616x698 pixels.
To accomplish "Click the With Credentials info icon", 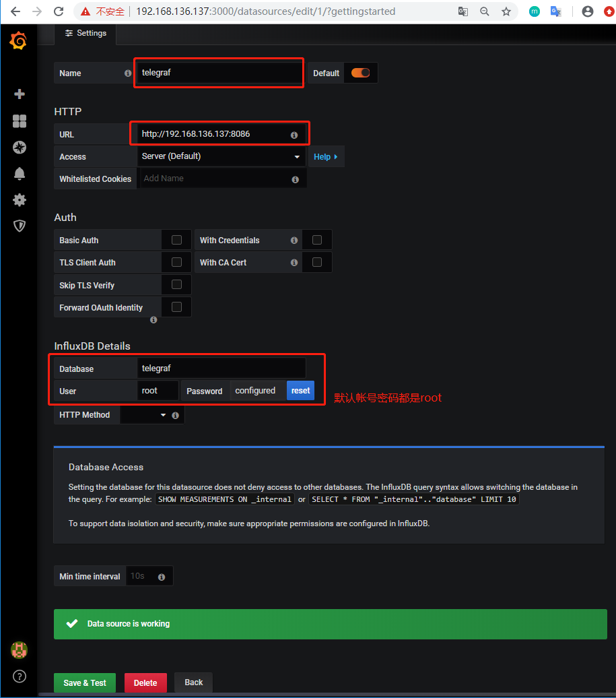I will [x=294, y=241].
